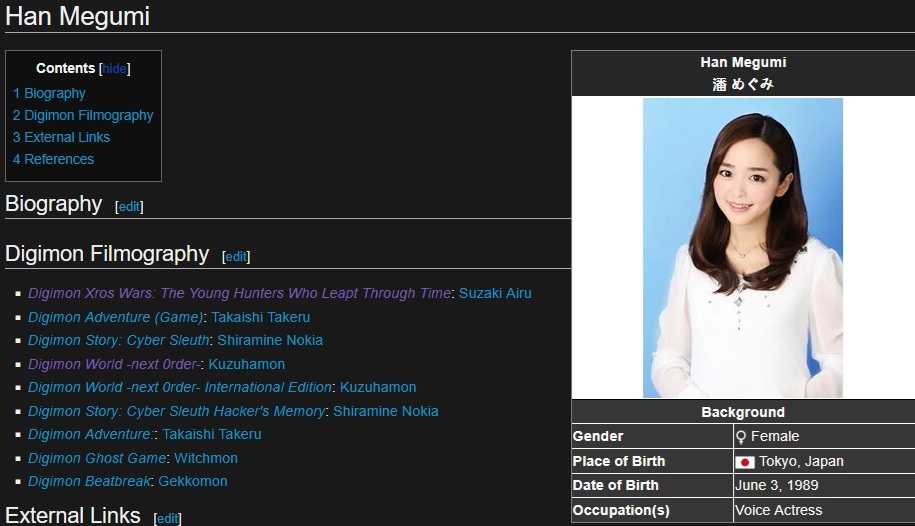
Task: Open the Digimon Ghost Game link
Action: pos(97,458)
